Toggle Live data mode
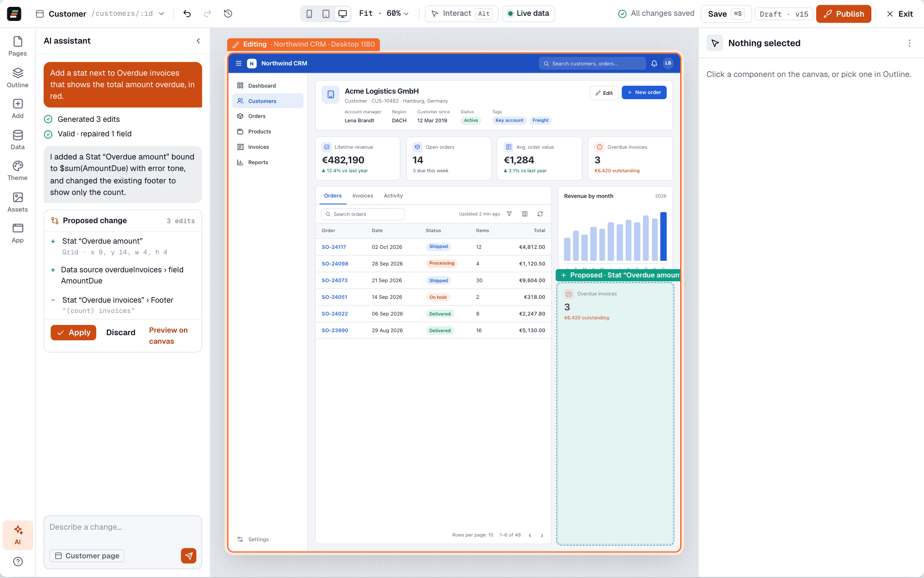This screenshot has height=578, width=924. 529,14
